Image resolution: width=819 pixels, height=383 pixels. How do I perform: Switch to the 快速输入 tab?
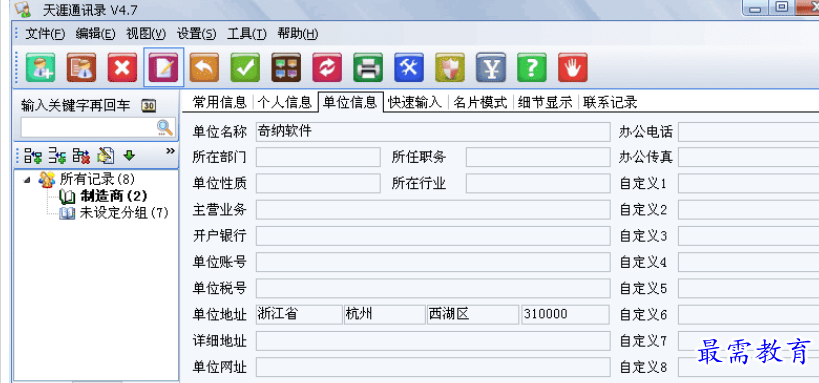pos(415,102)
